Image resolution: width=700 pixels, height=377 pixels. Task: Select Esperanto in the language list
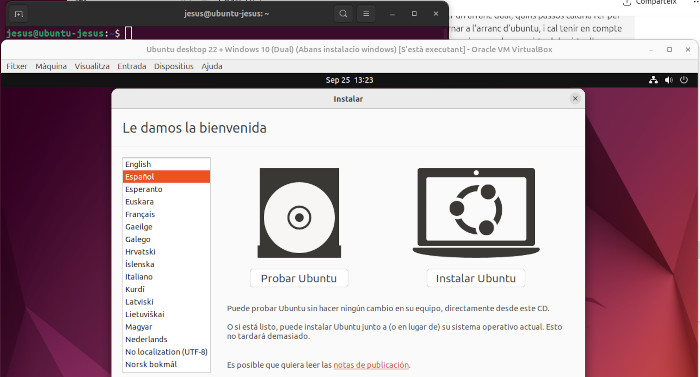click(166, 189)
